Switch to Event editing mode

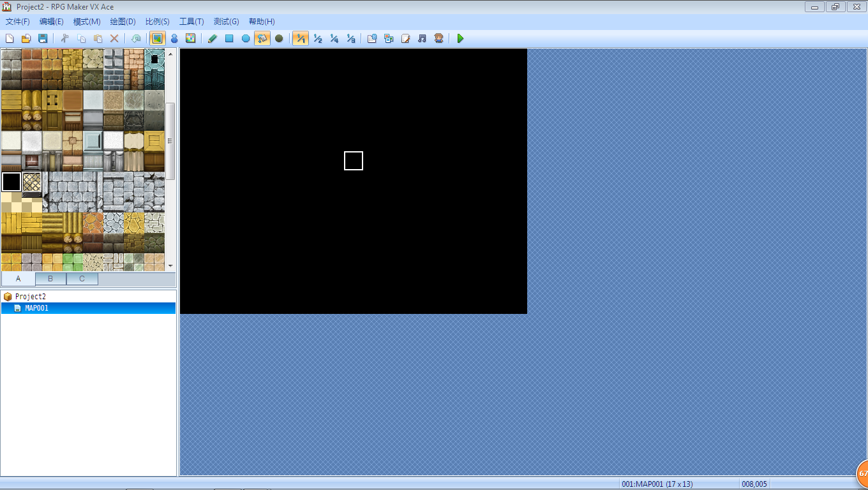click(174, 38)
